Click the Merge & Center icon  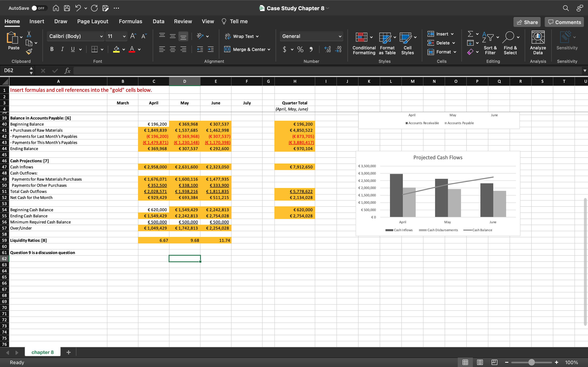click(x=227, y=49)
